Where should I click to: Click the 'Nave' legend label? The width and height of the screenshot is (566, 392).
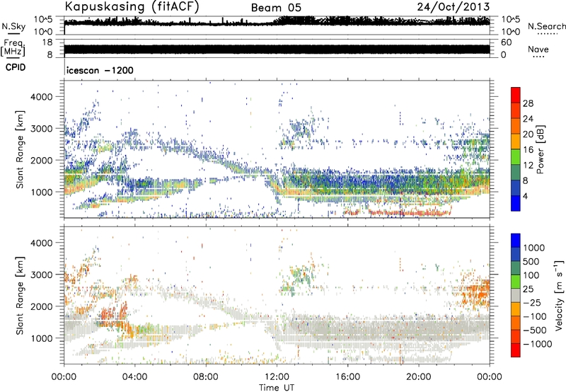click(538, 50)
